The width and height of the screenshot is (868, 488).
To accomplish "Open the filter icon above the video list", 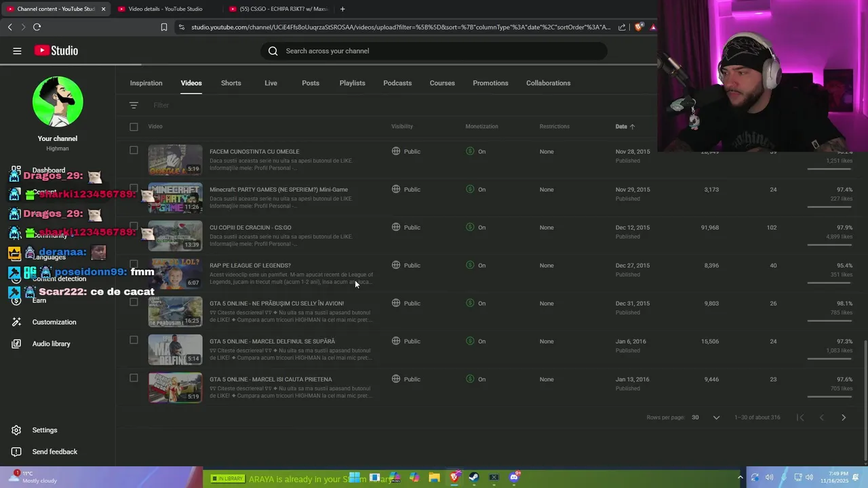I will point(134,105).
